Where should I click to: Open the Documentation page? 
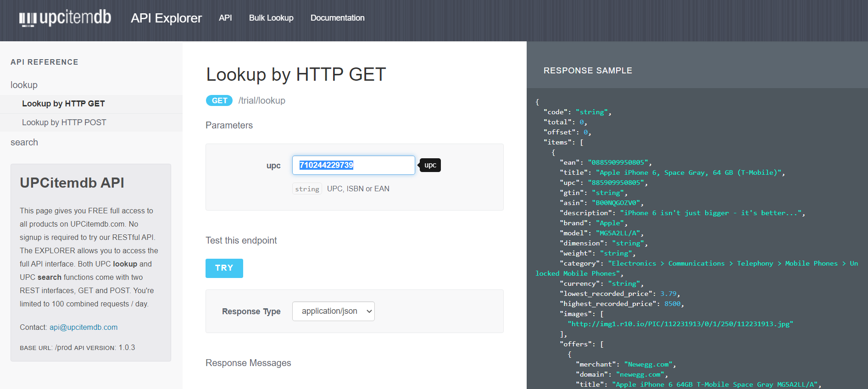pos(337,18)
